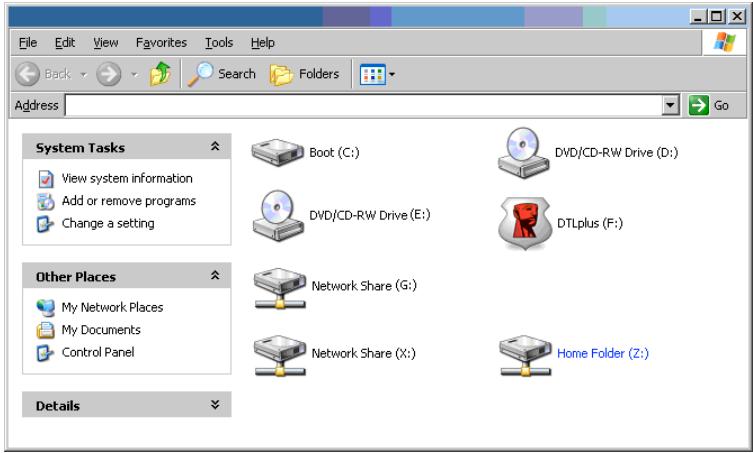Close the explorer window

point(736,17)
